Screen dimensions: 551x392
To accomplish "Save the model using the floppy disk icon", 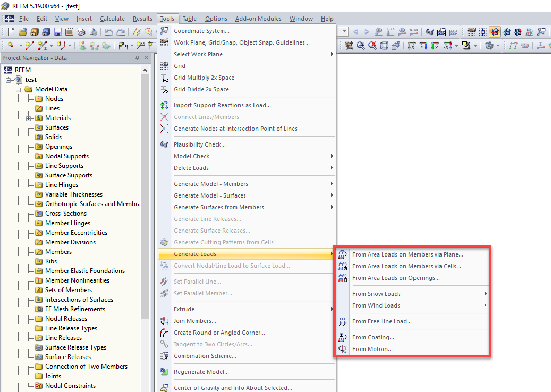I will click(x=58, y=31).
